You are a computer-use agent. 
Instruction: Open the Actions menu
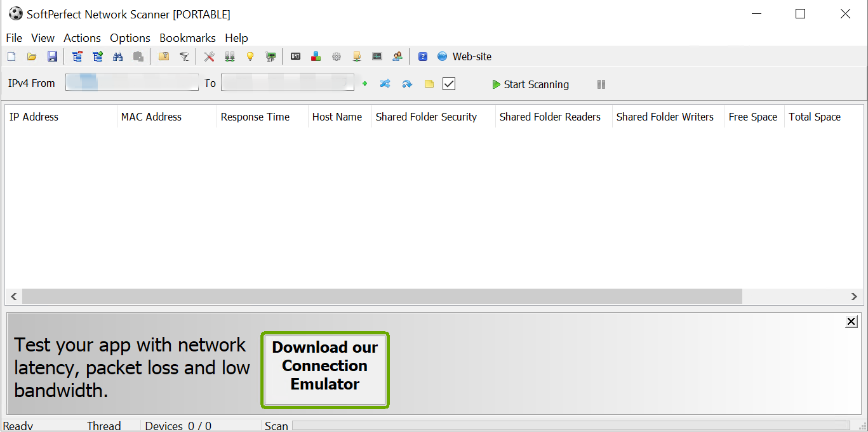pos(82,38)
